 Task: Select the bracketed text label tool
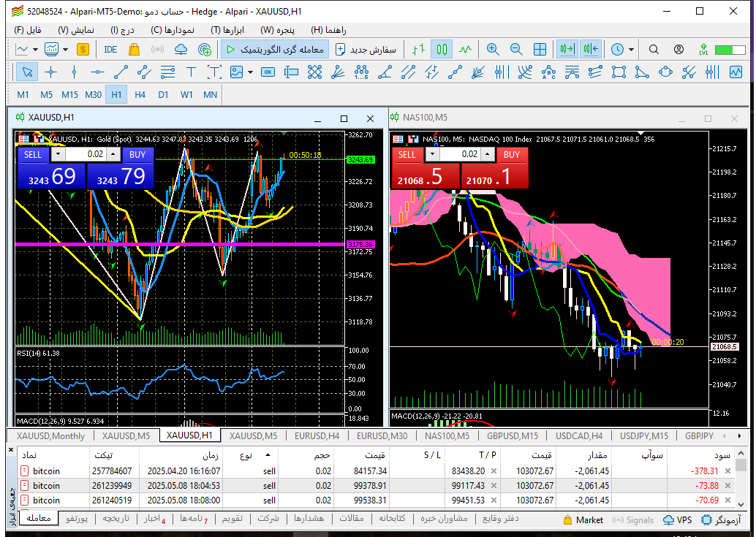(214, 72)
